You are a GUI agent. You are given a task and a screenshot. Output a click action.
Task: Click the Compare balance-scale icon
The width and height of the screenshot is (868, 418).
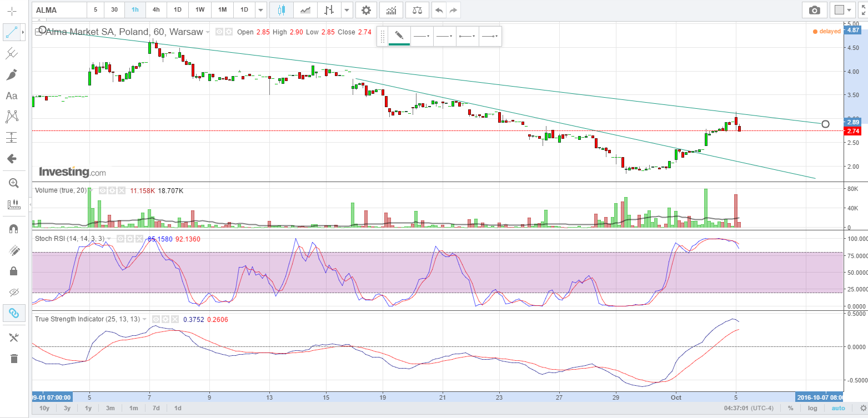(x=417, y=10)
